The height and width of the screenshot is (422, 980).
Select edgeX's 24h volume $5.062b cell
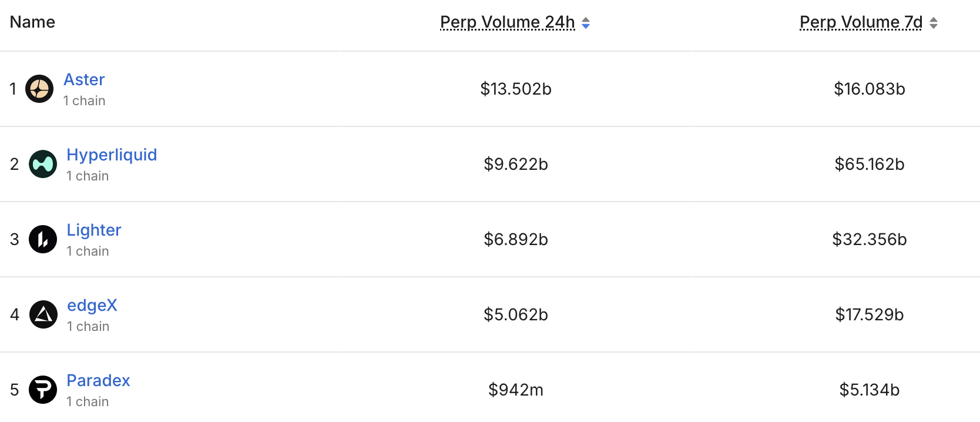click(516, 314)
